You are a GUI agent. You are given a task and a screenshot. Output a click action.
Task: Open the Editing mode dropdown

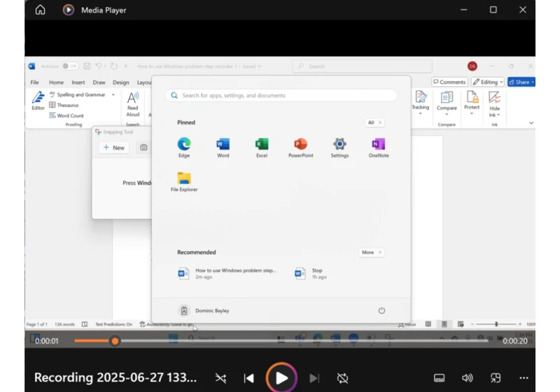(x=487, y=82)
